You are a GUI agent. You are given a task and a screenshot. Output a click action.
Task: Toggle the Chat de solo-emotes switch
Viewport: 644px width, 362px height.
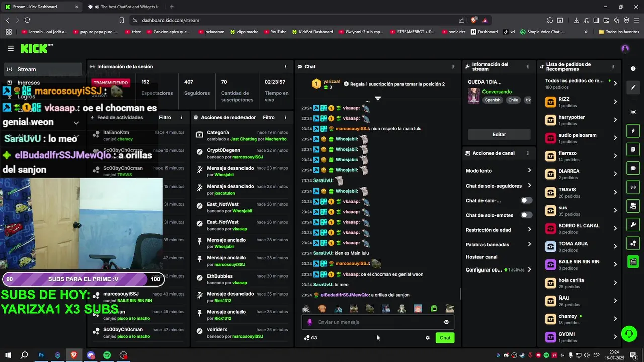[526, 215]
